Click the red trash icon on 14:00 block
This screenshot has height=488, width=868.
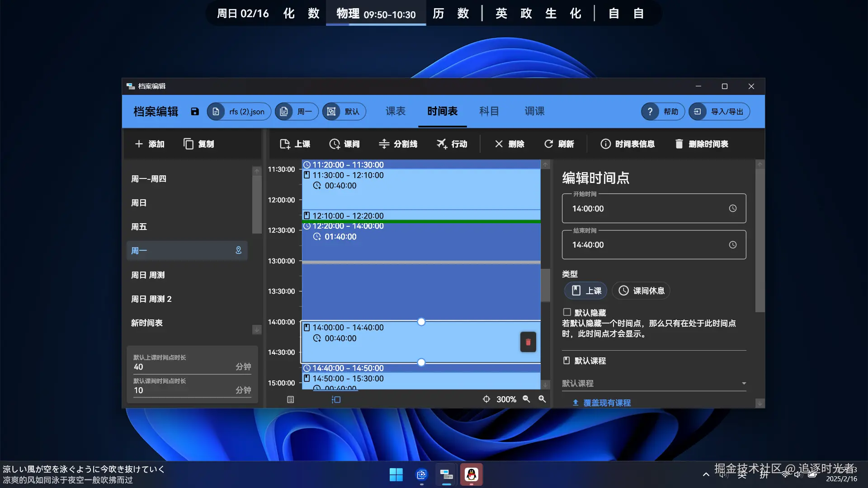click(528, 342)
